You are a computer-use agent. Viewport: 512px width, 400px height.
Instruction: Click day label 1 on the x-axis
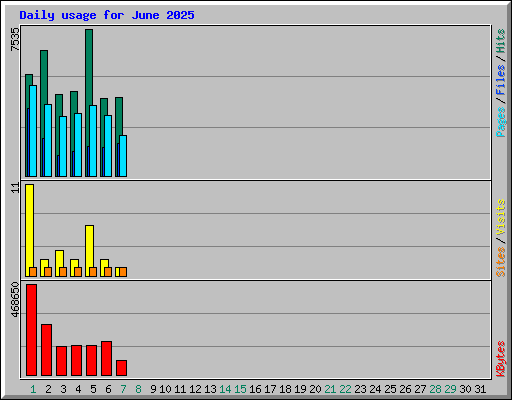[33, 389]
